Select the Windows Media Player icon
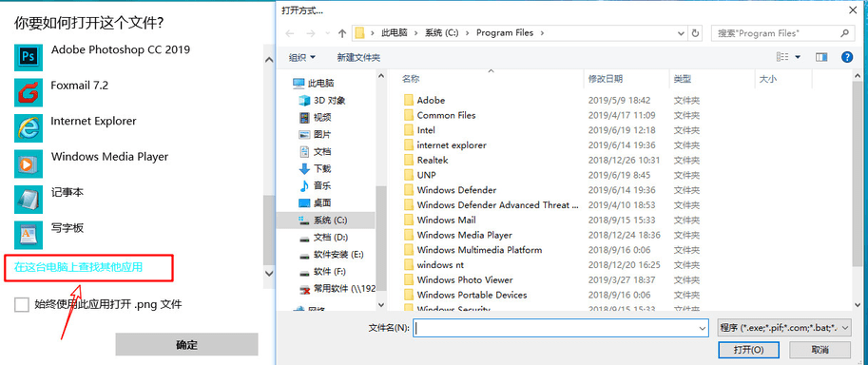868x365 pixels. [29, 163]
